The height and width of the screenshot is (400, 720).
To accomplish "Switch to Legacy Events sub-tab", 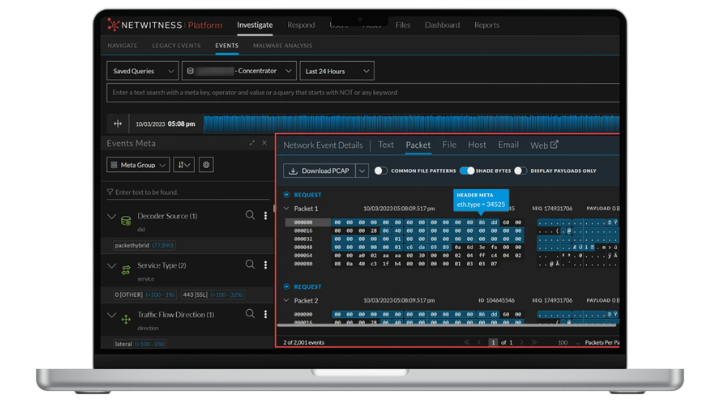I will point(176,45).
